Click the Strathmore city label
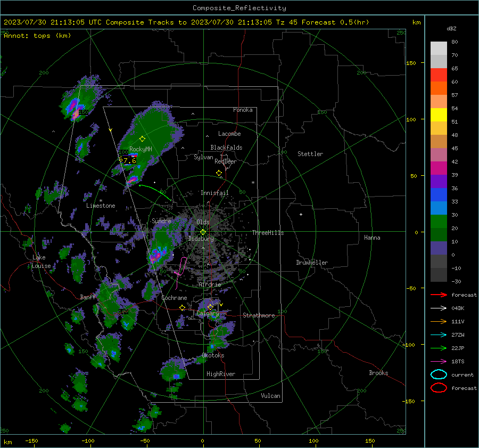This screenshot has height=448, width=479. point(259,315)
